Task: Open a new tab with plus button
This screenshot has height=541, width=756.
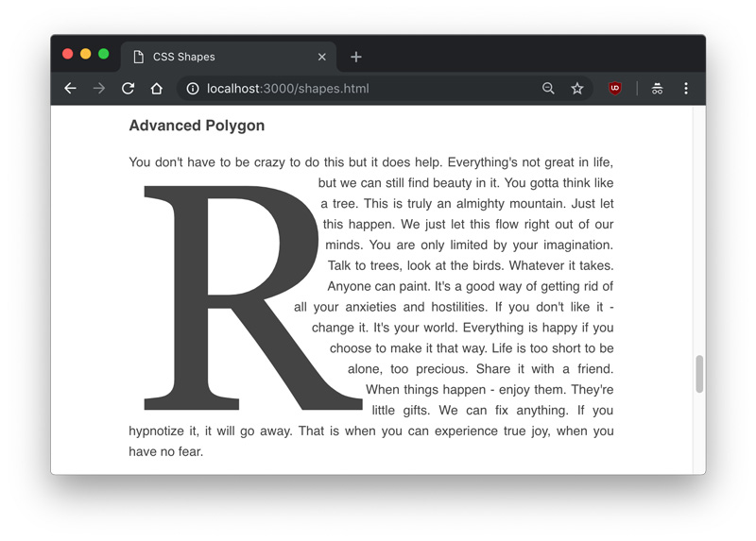Action: pyautogui.click(x=356, y=57)
